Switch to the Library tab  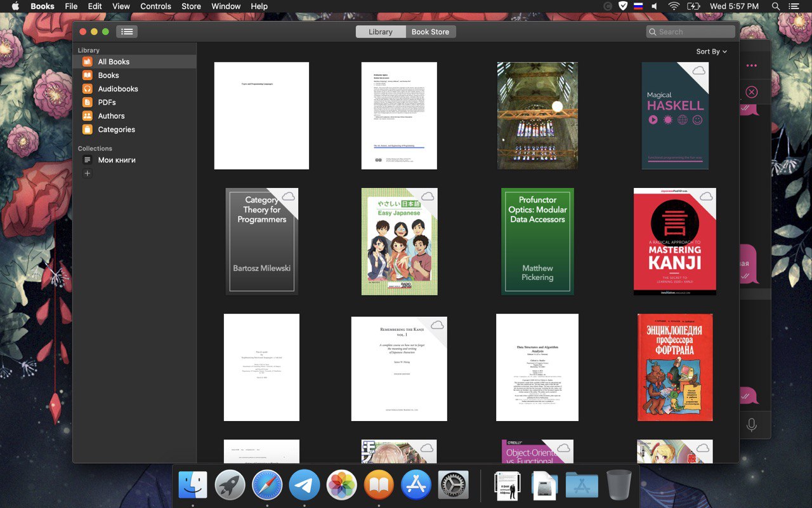point(381,32)
